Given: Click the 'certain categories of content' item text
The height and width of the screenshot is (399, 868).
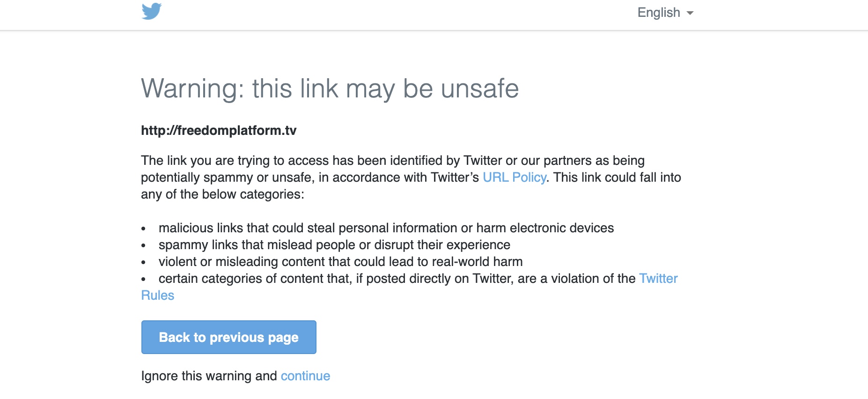Looking at the screenshot, I should pyautogui.click(x=397, y=279).
